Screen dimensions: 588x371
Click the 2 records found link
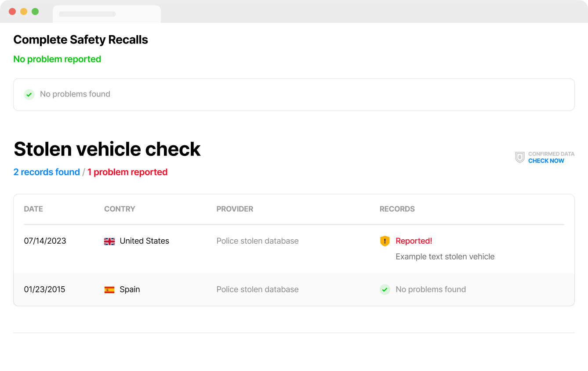(x=47, y=172)
